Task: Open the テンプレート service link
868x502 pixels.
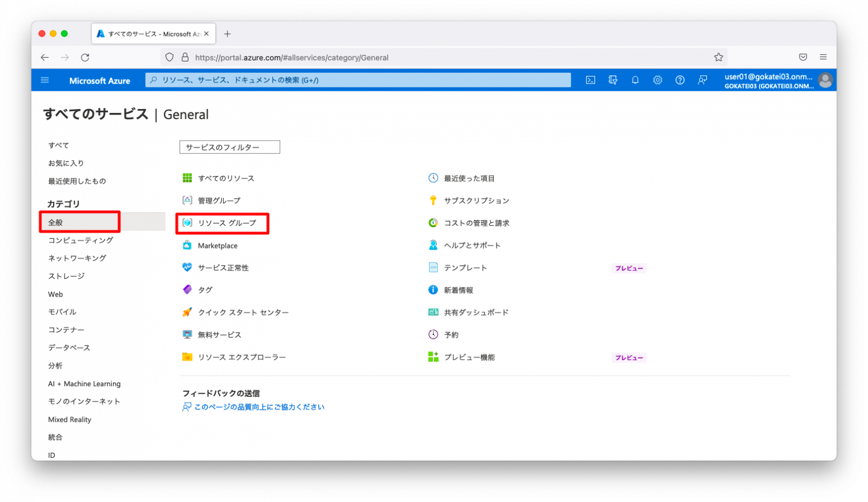Action: click(x=466, y=268)
